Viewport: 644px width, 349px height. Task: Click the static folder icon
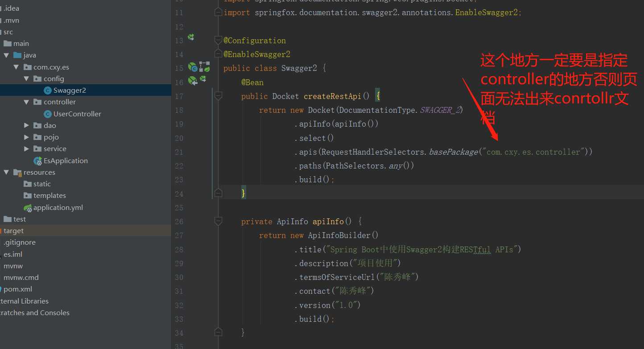coord(27,184)
